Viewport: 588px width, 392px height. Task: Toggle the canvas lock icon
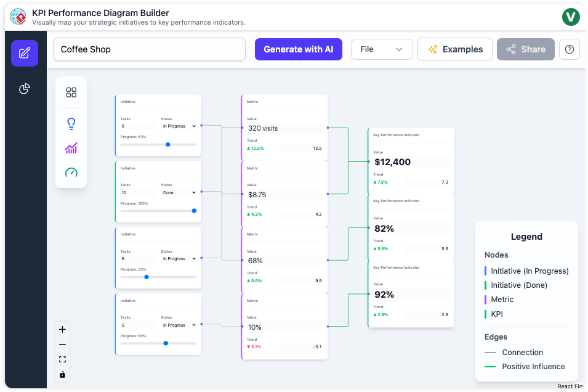click(62, 374)
